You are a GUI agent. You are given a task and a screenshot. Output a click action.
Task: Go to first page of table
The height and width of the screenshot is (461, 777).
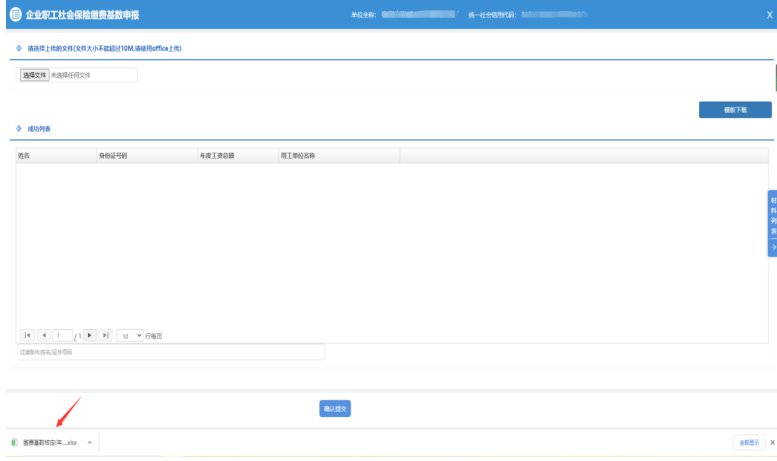pos(27,335)
